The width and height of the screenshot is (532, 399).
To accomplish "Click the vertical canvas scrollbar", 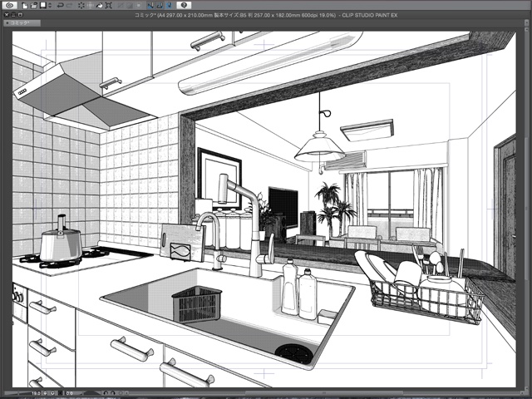I will pos(525,209).
